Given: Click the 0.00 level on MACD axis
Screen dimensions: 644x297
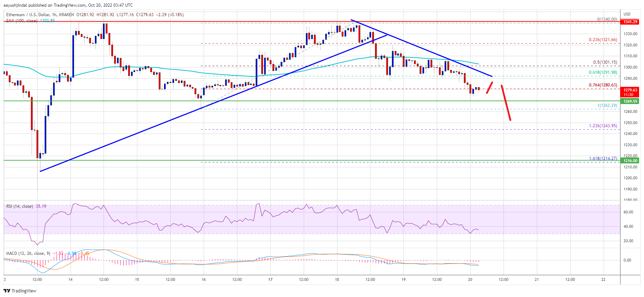Looking at the screenshot, I should point(627,260).
